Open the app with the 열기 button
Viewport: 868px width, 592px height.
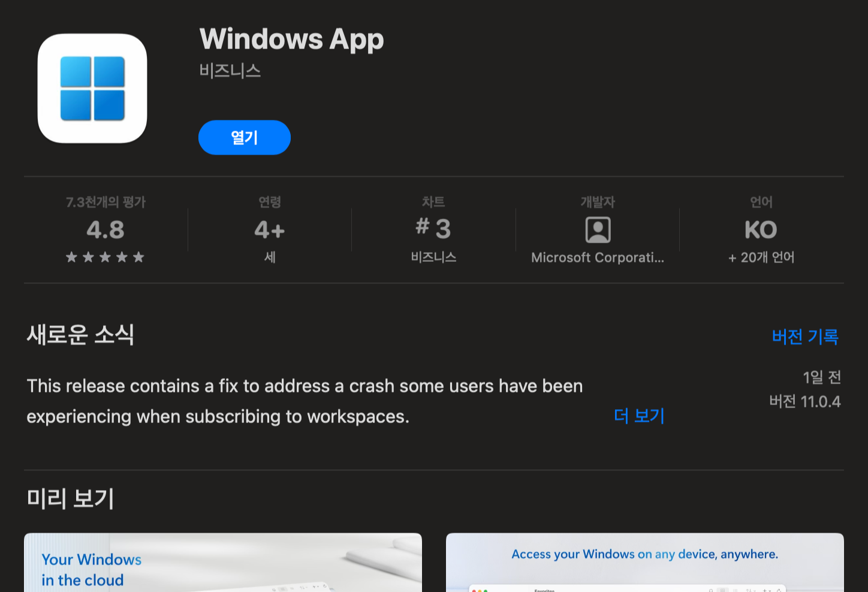click(245, 137)
